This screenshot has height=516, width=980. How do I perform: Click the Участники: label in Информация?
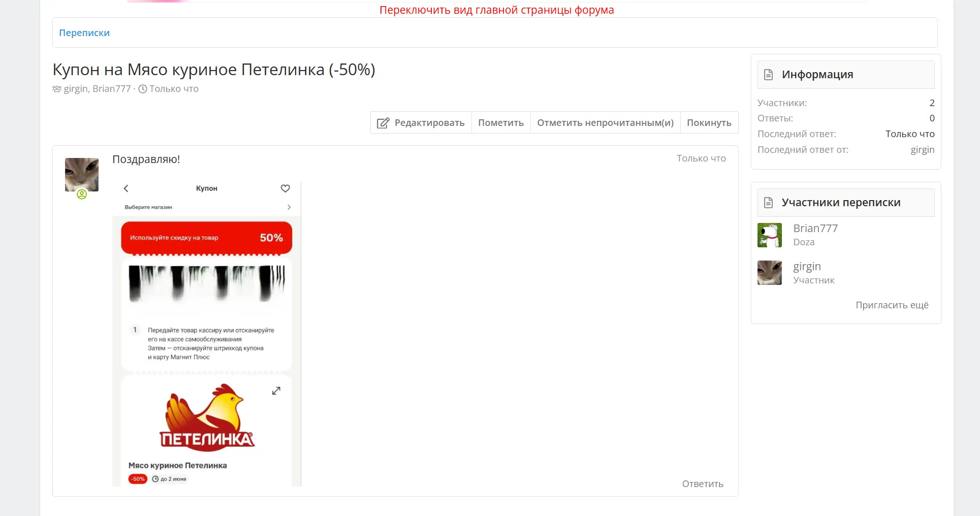tap(782, 103)
